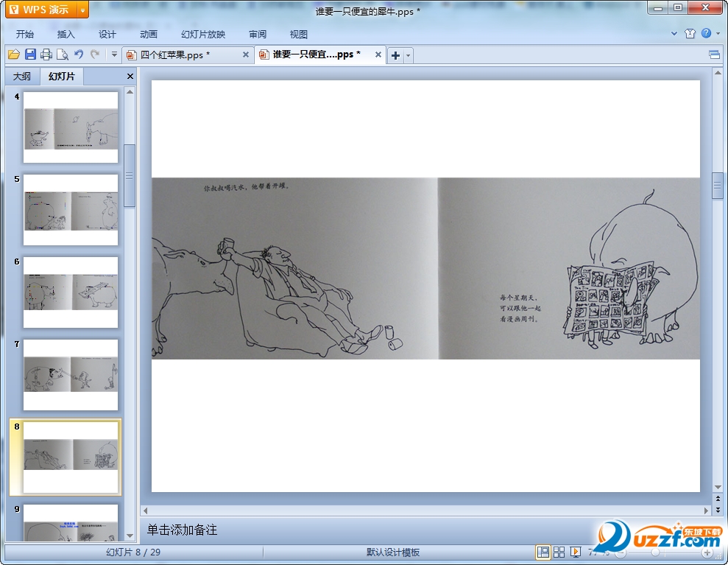Image resolution: width=728 pixels, height=565 pixels.
Task: Go to next slide double-arrow button
Action: tap(718, 510)
